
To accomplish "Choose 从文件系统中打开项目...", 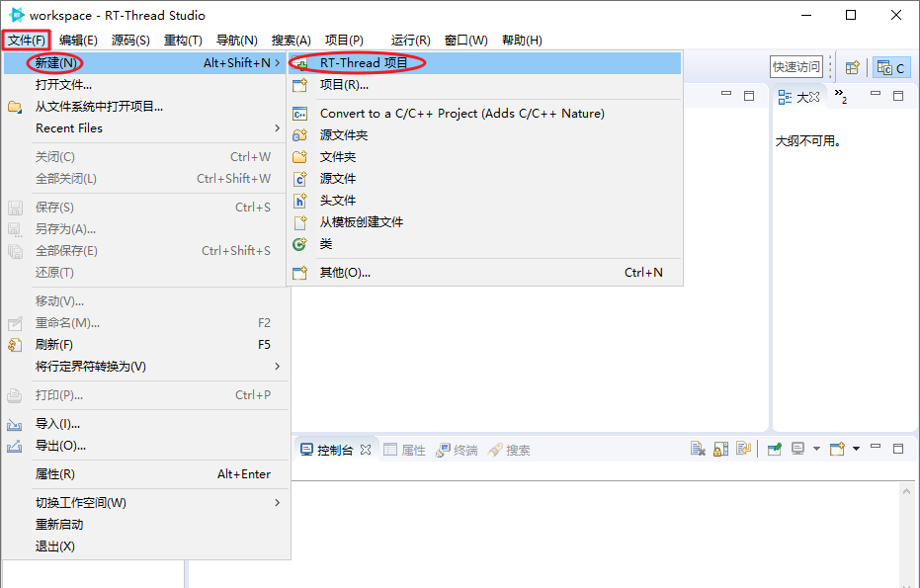I will click(145, 106).
